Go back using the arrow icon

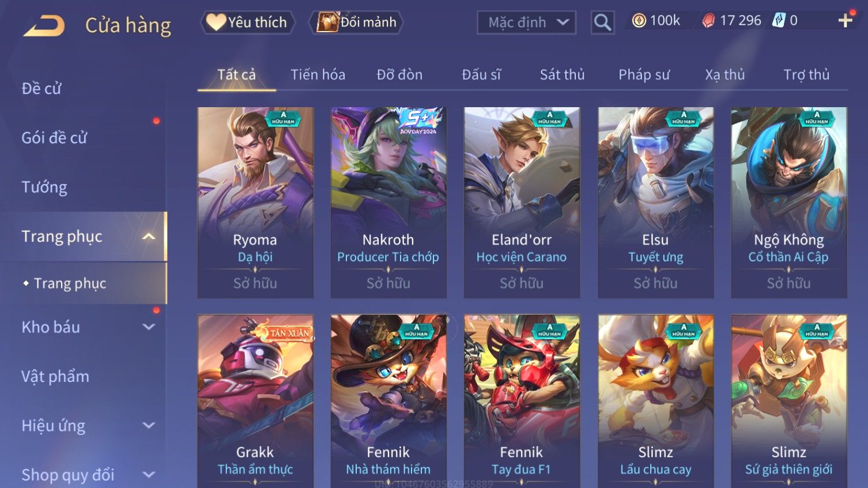[44, 25]
